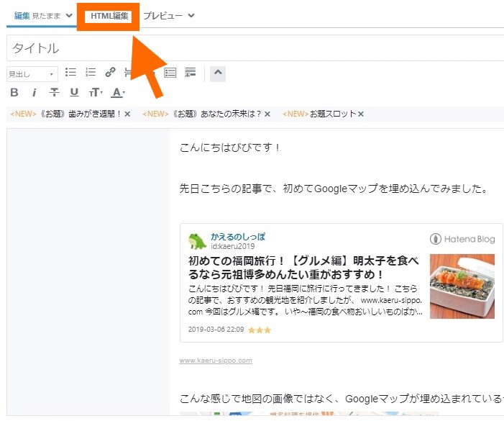Insert table of contents icon

click(170, 73)
